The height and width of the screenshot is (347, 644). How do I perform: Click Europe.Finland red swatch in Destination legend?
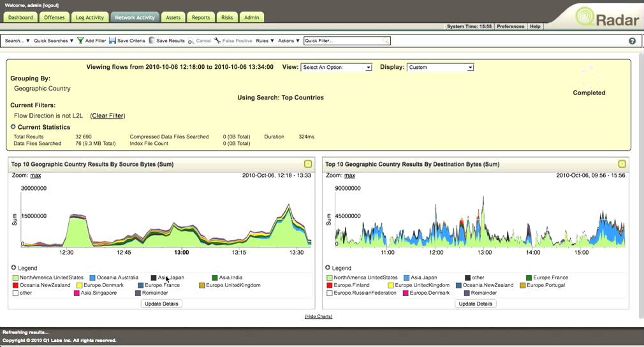(x=330, y=285)
